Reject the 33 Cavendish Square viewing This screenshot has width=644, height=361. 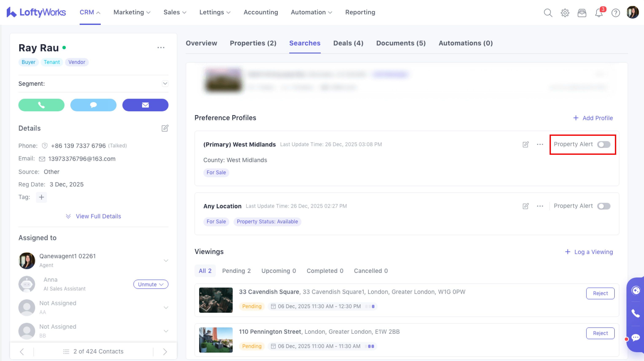[600, 294]
